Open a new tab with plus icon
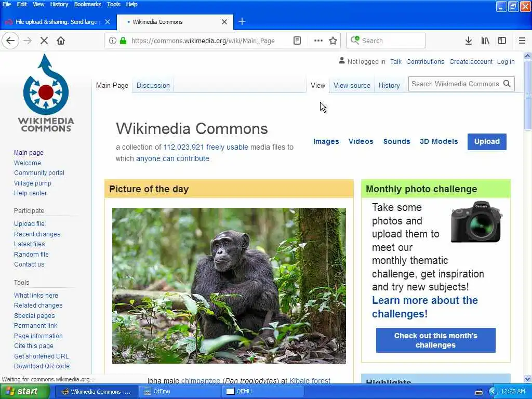 coord(242,22)
